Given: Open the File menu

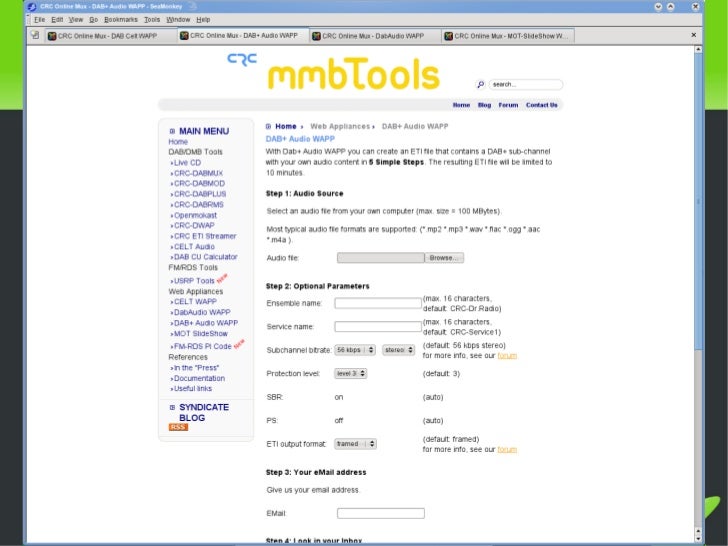Looking at the screenshot, I should coord(39,20).
